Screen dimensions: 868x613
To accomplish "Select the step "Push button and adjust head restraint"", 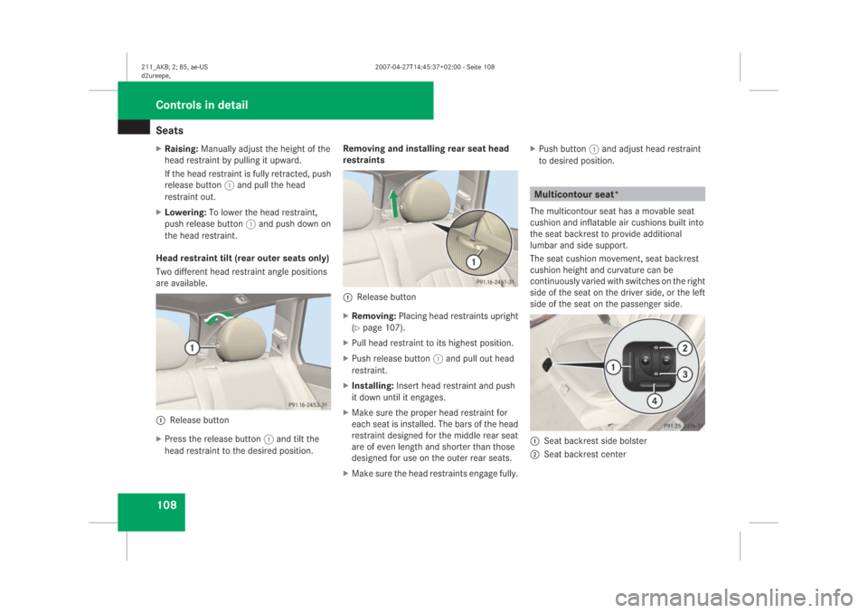I will [616, 155].
